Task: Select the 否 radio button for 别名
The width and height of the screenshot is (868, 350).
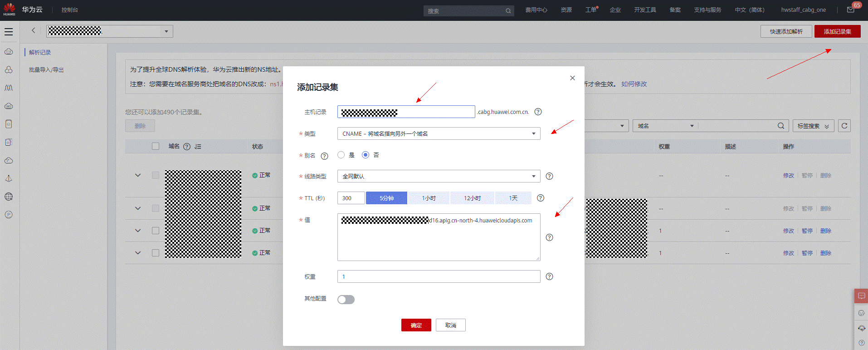Action: 366,155
